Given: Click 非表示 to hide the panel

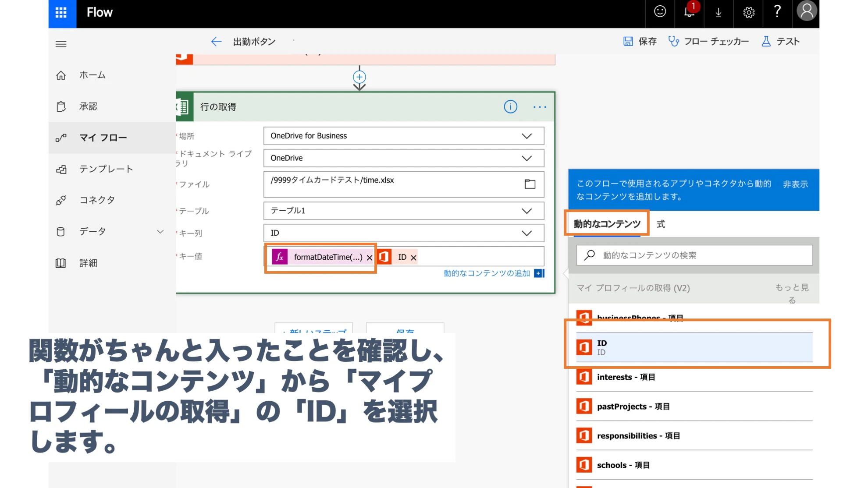Looking at the screenshot, I should pos(795,184).
